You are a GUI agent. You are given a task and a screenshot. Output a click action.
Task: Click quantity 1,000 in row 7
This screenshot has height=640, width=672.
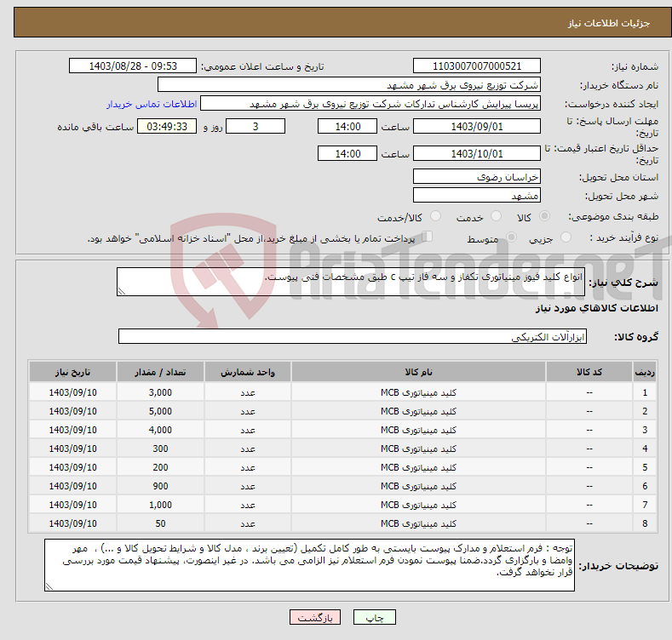pyautogui.click(x=160, y=505)
